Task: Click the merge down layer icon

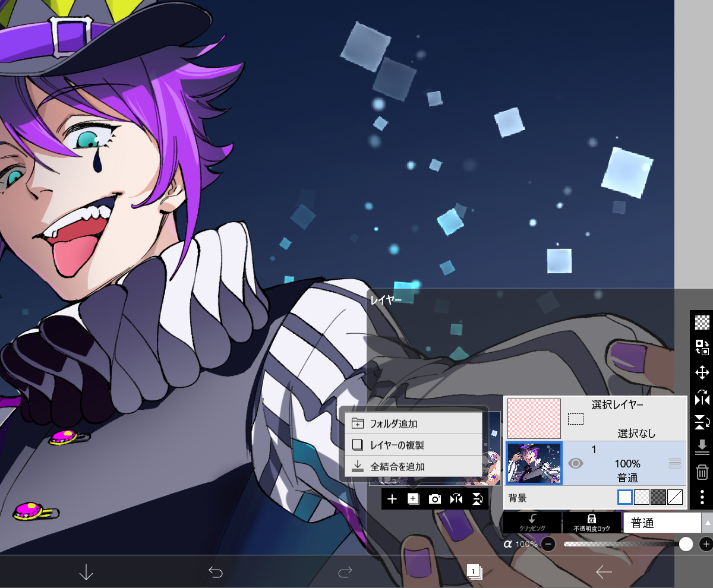Action: [702, 447]
